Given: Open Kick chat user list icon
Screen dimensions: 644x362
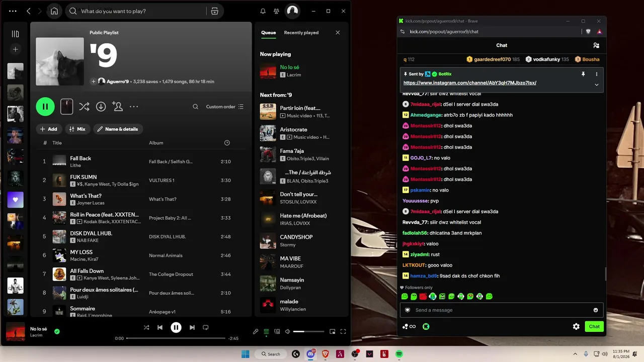Looking at the screenshot, I should pyautogui.click(x=596, y=45).
